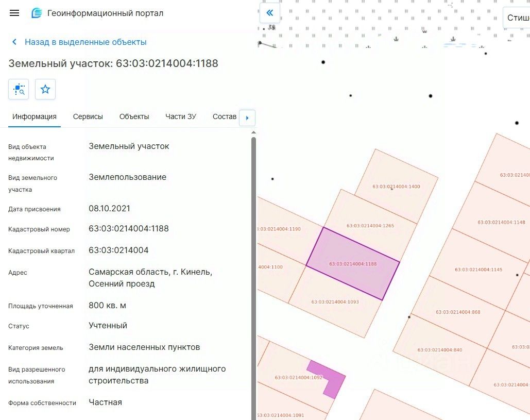Switch to the Объекты tab
This screenshot has width=530, height=420.
[x=134, y=116]
